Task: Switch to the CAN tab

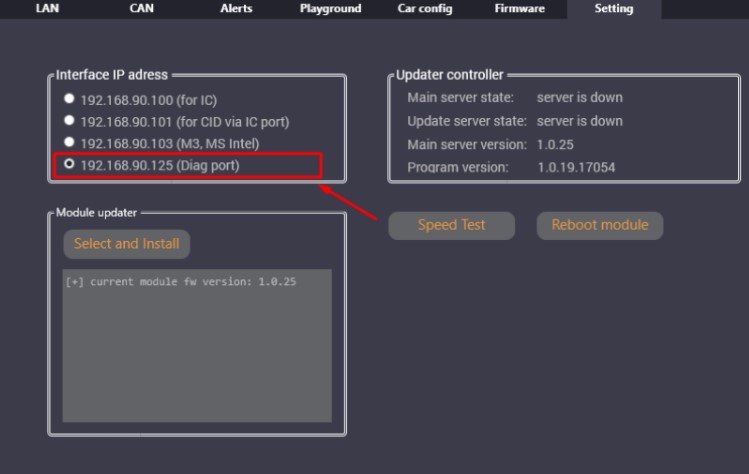Action: 141,9
